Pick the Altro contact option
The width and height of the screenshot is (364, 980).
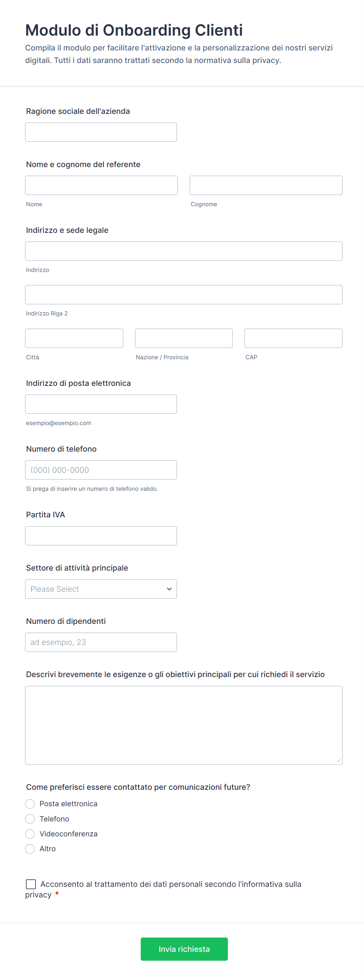tap(30, 849)
